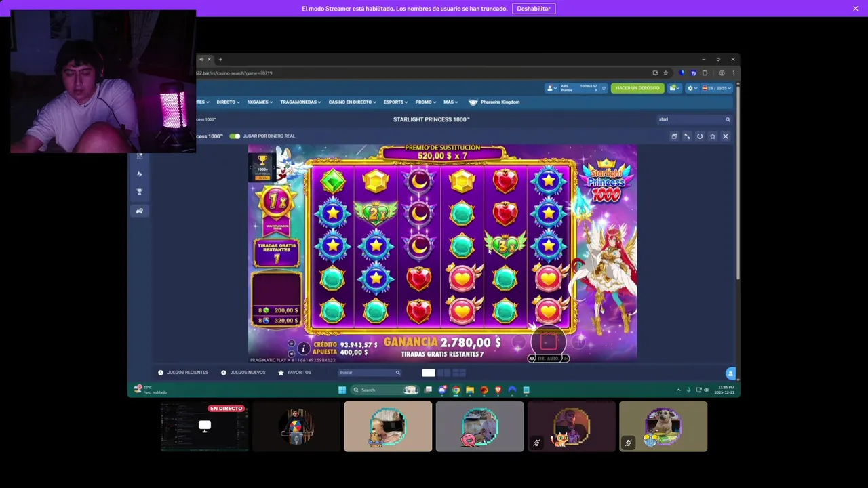Open the EN DIRECTO screen share tile

point(205,426)
